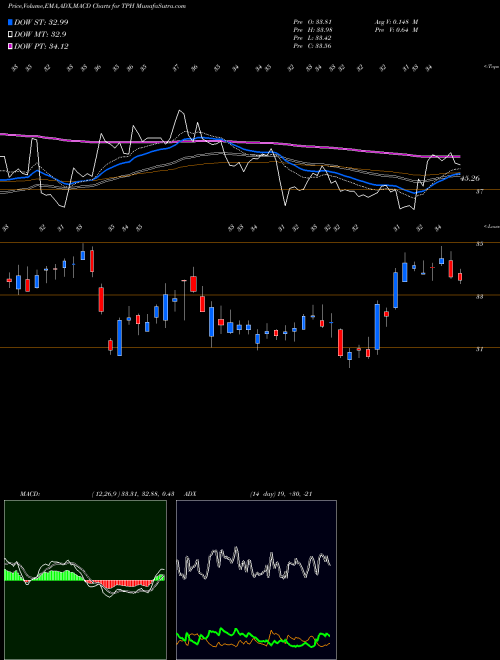Image resolution: width=500 pixels, height=660 pixels.
Task: Click the 'MACD:' panel heading
Action: tap(29, 494)
